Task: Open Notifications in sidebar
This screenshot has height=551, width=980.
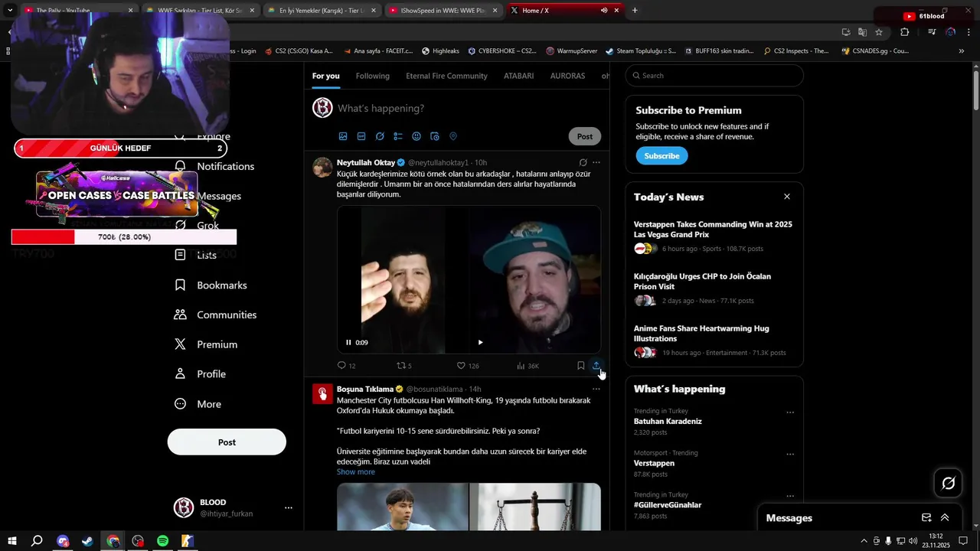Action: click(x=215, y=166)
